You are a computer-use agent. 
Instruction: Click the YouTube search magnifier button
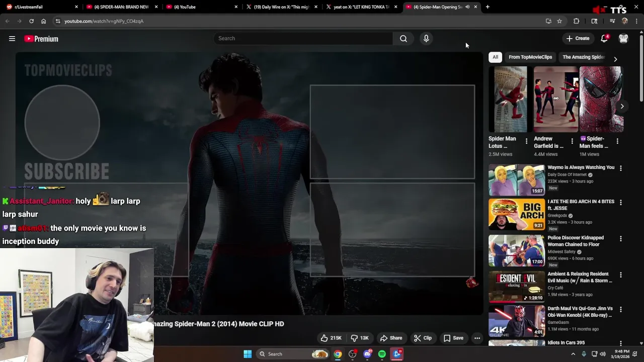point(404,39)
